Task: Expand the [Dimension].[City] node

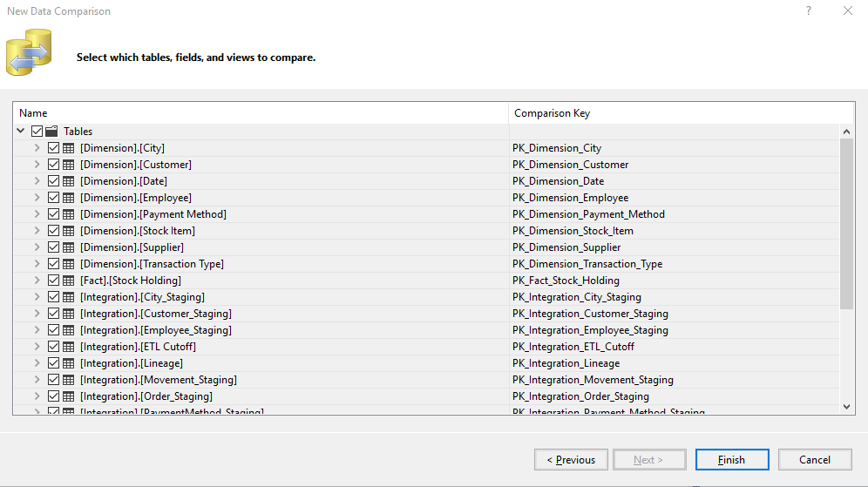Action: click(37, 148)
